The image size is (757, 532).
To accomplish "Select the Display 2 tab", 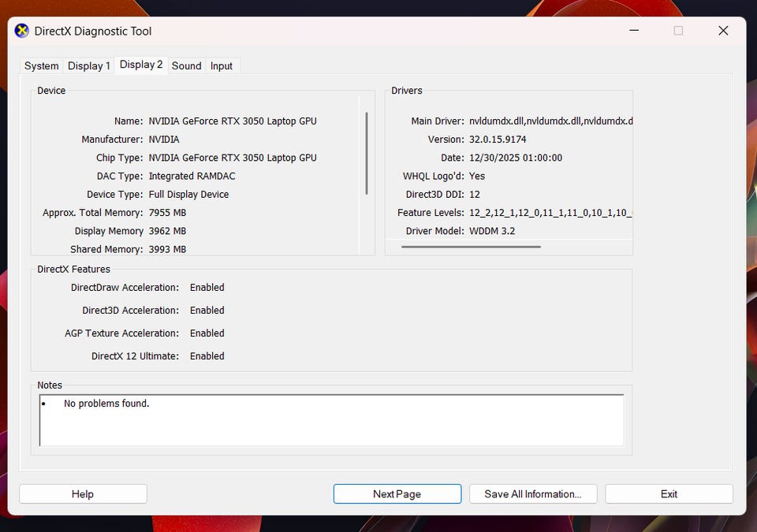I will 141,65.
